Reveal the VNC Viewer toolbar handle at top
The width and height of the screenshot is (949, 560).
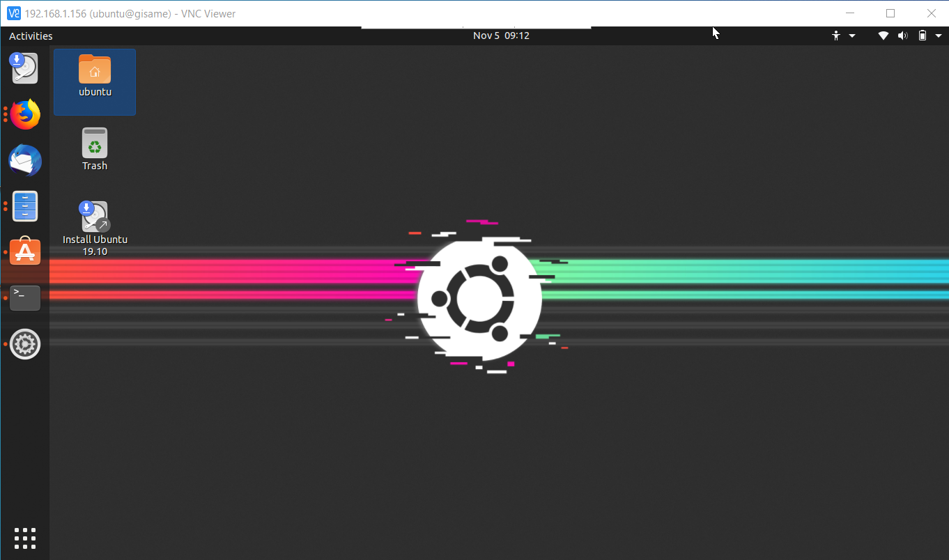coord(476,27)
